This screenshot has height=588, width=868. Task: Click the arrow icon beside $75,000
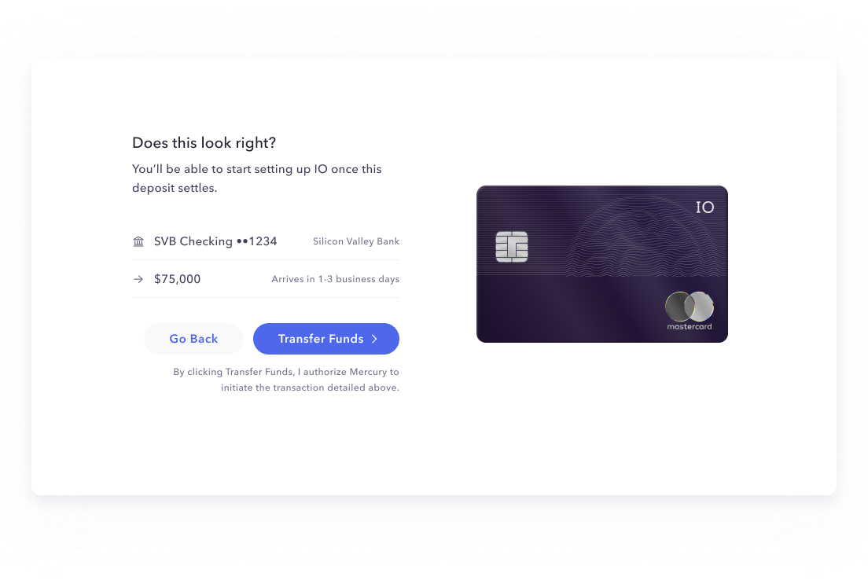(138, 279)
